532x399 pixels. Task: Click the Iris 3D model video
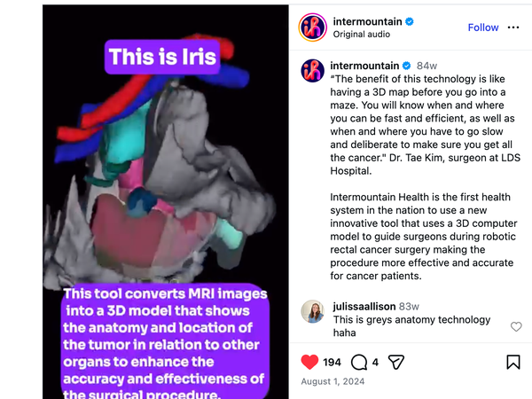click(166, 202)
